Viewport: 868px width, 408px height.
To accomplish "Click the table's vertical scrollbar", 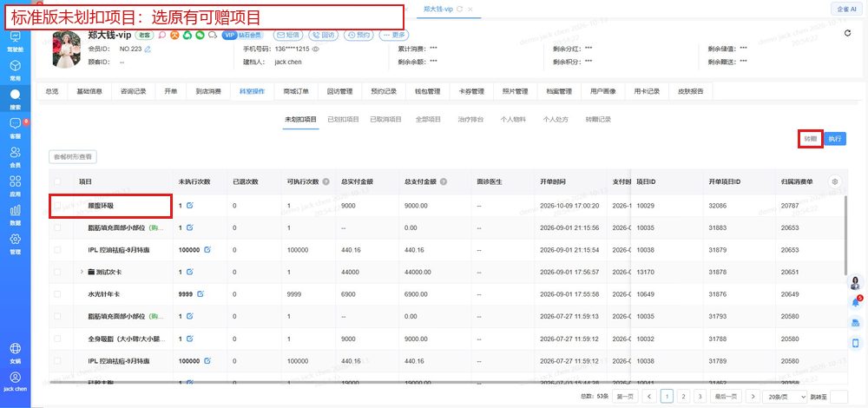I will 845,235.
